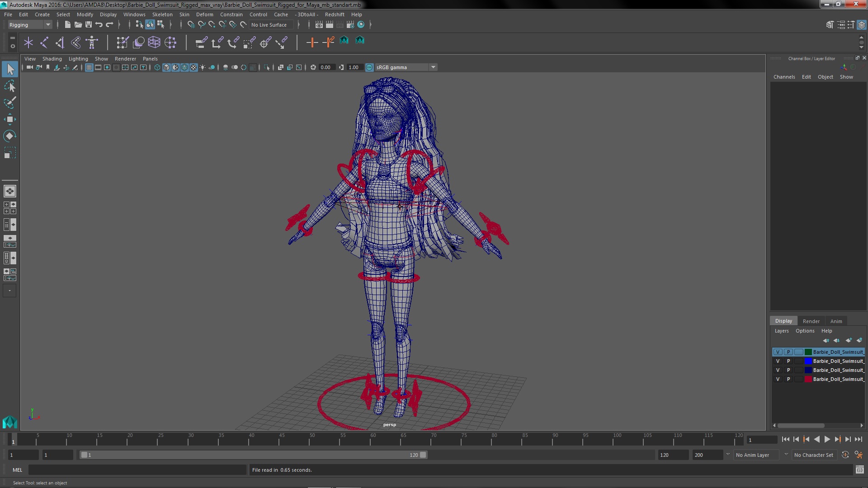Click the Open Scene folder icon
The width and height of the screenshot is (868, 488).
point(78,25)
